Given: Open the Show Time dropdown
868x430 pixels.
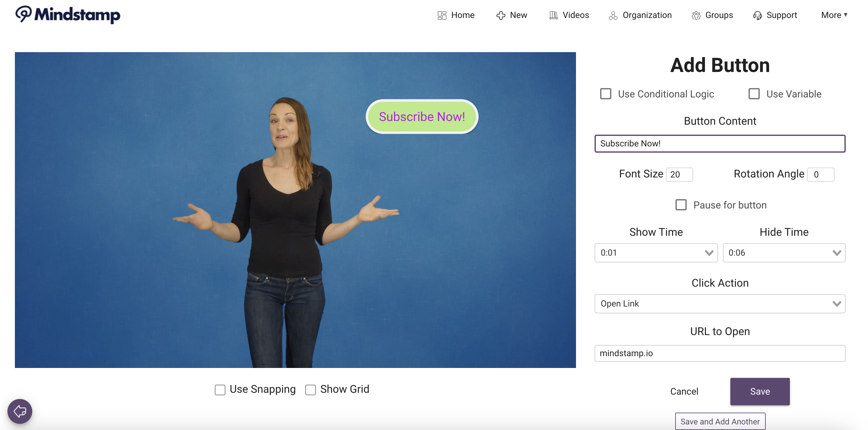Looking at the screenshot, I should pos(656,253).
